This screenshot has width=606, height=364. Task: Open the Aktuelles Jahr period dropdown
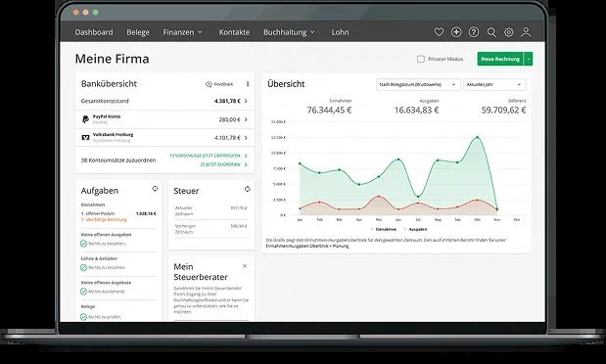[494, 84]
